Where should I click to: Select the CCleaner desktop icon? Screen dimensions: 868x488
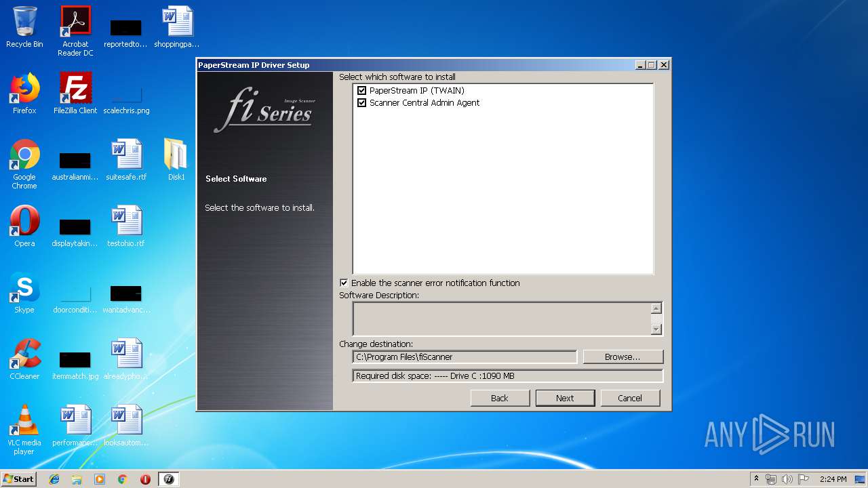pos(24,359)
